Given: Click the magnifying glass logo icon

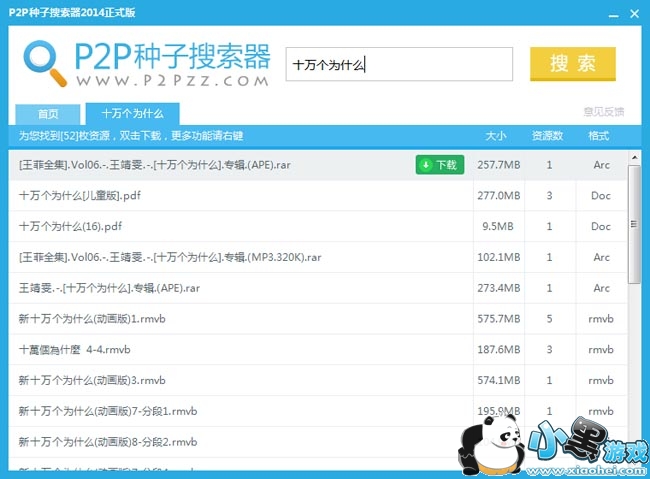Looking at the screenshot, I should click(x=45, y=63).
